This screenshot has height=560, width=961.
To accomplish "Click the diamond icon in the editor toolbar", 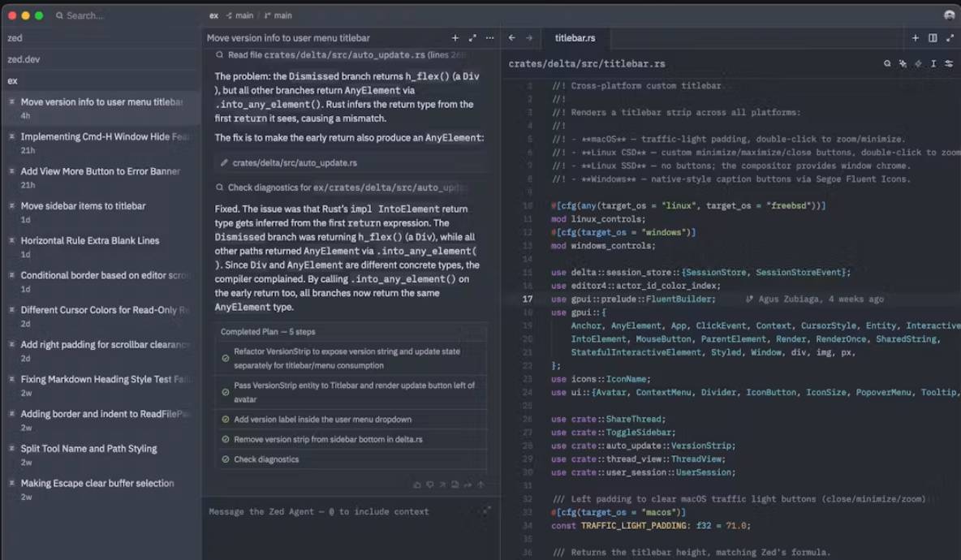I will tap(917, 63).
